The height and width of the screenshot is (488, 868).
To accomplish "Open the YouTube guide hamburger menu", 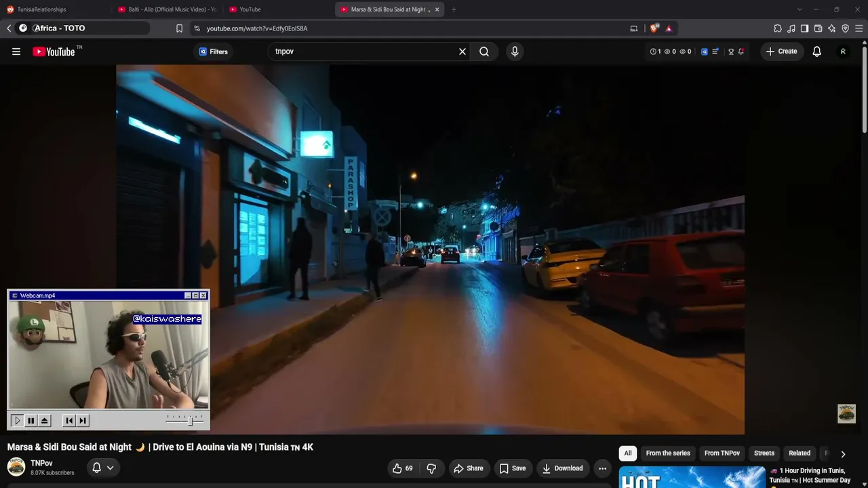I will point(16,52).
